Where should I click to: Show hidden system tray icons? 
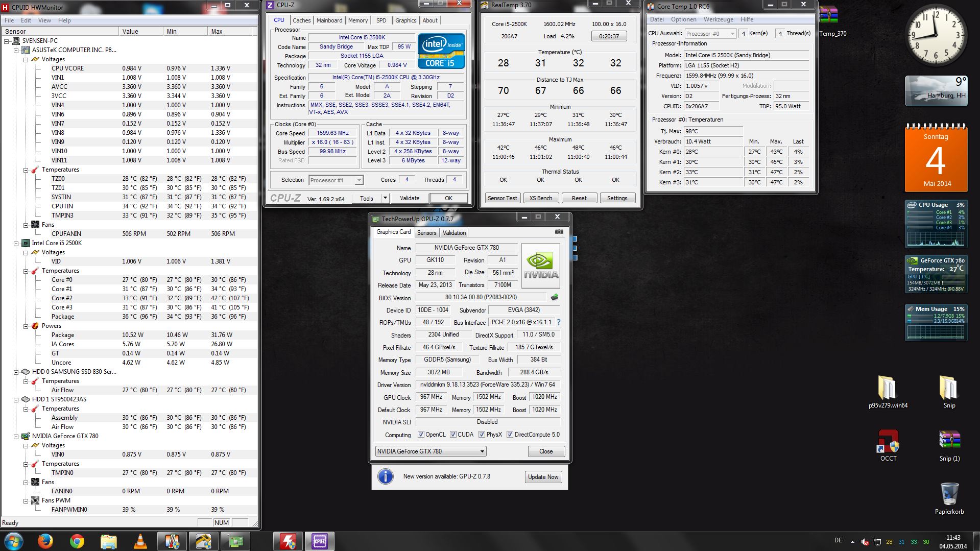(852, 541)
